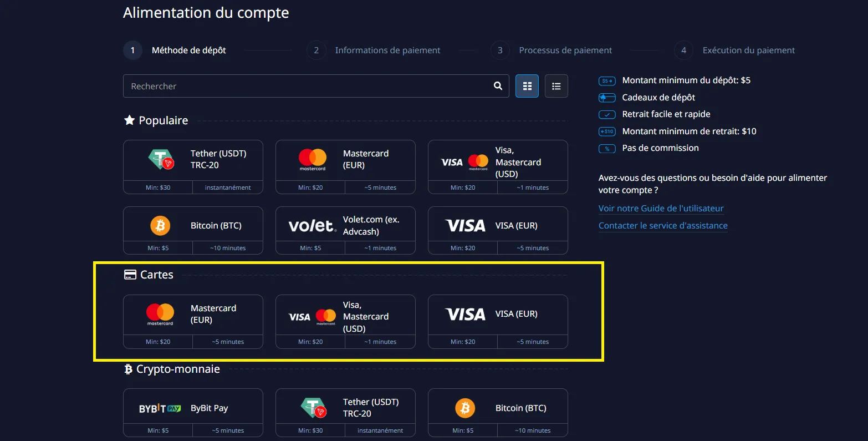The image size is (868, 441).
Task: Select step 2 Informations de paiement
Action: pyautogui.click(x=374, y=50)
